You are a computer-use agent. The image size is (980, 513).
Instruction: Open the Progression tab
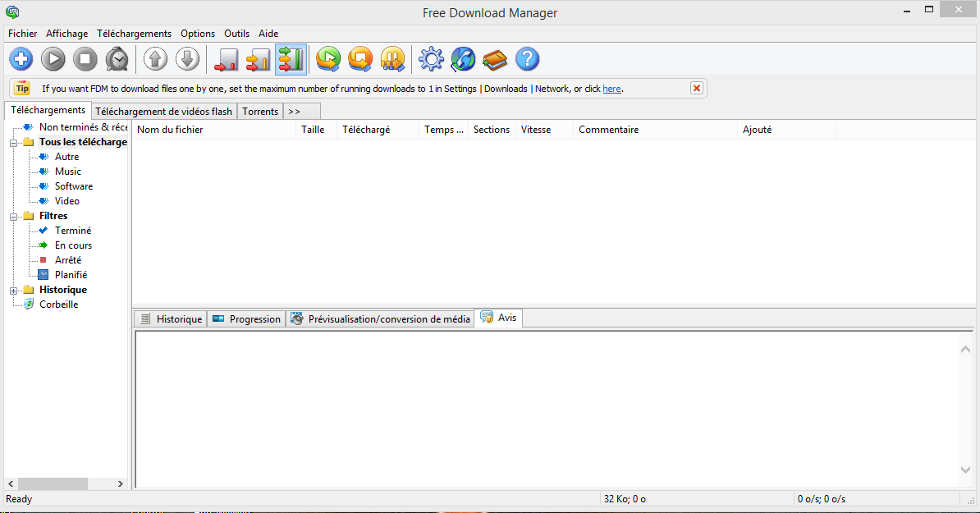click(246, 318)
